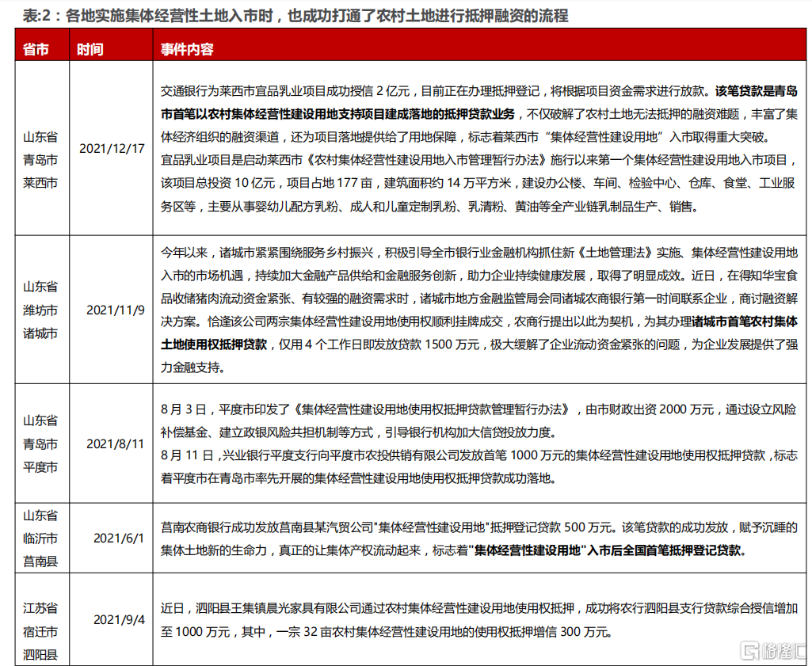Click the line starting 交通银行为莱西市宜品乳业项目
This screenshot has width=812, height=666.
click(479, 91)
